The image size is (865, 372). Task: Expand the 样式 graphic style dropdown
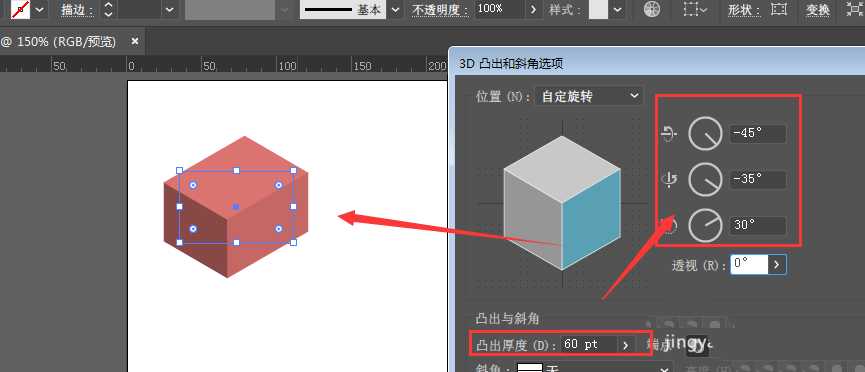617,10
